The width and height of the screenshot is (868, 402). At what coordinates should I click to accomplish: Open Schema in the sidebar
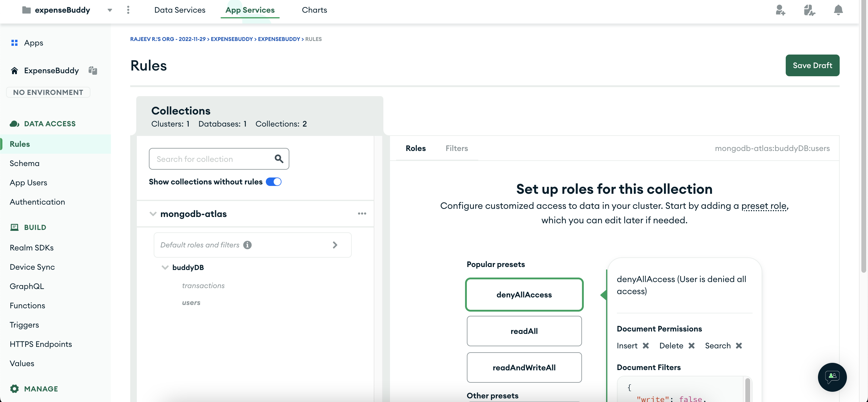point(25,163)
